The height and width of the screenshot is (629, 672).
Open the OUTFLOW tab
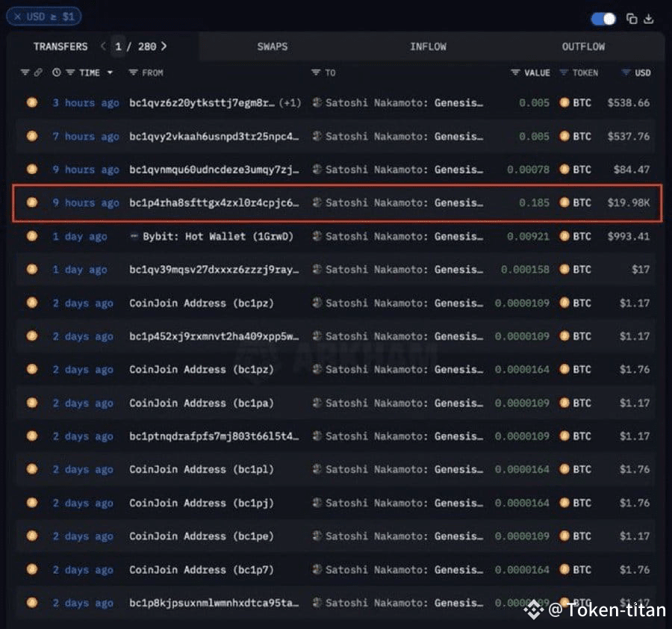pyautogui.click(x=583, y=47)
